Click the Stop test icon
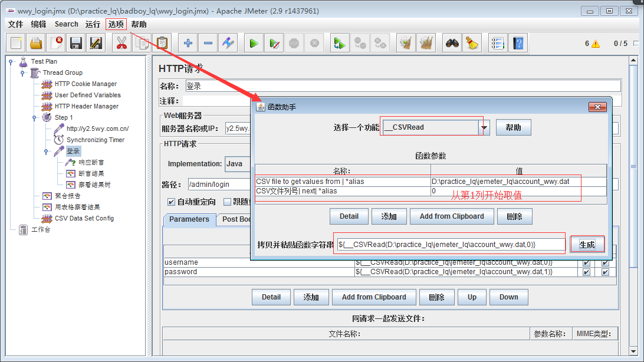644x362 pixels. coord(294,43)
